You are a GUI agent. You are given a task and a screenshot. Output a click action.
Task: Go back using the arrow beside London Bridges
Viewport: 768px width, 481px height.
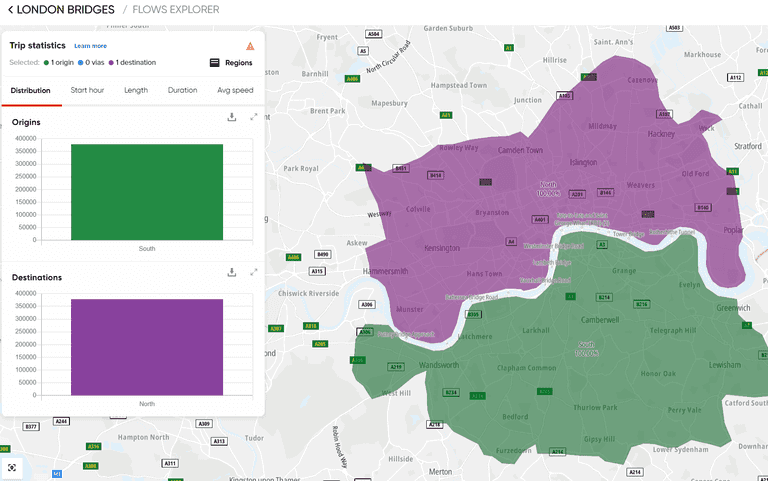tap(10, 10)
